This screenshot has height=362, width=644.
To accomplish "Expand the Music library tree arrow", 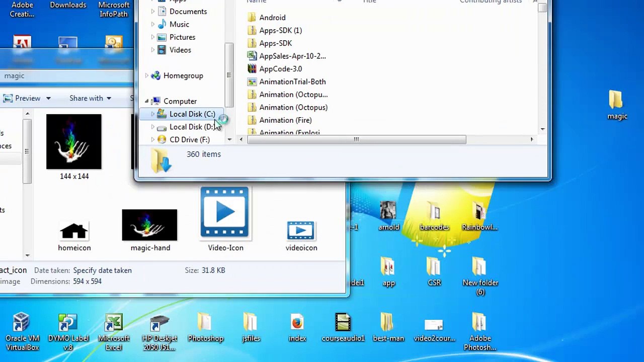I will point(153,24).
